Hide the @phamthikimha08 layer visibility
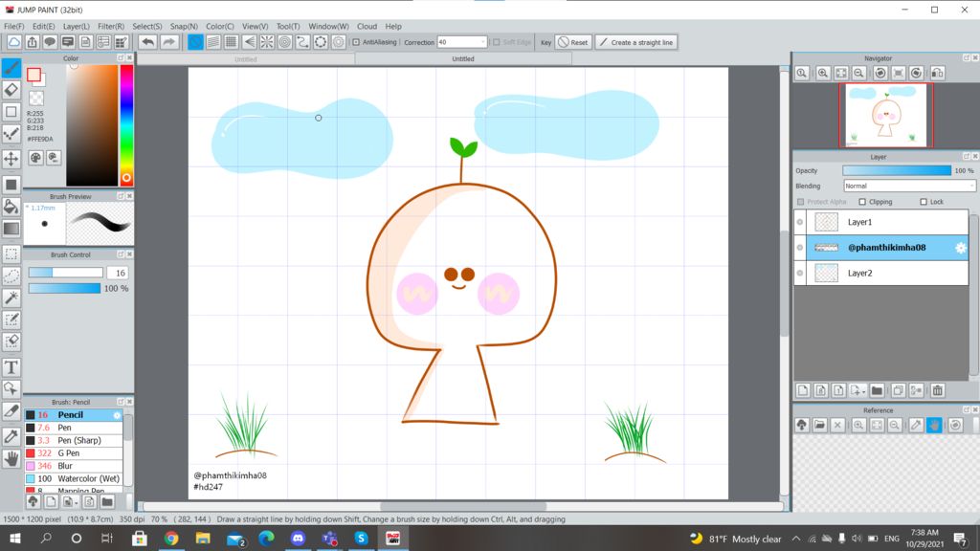Image resolution: width=980 pixels, height=551 pixels. point(800,248)
